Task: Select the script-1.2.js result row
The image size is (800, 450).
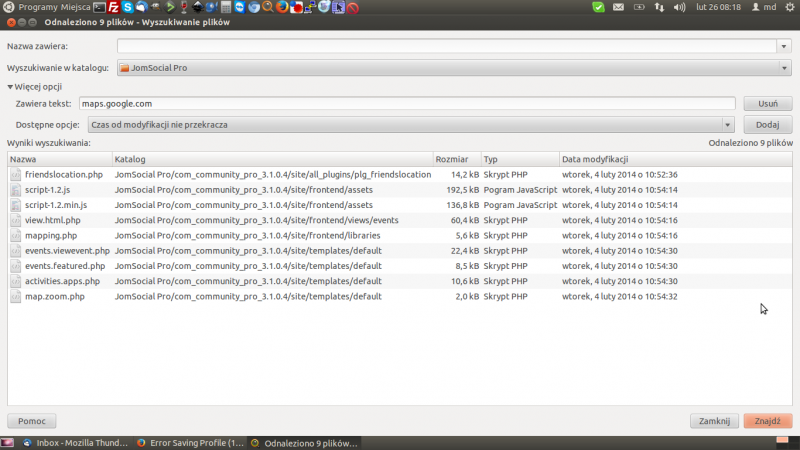Action: pyautogui.click(x=400, y=190)
